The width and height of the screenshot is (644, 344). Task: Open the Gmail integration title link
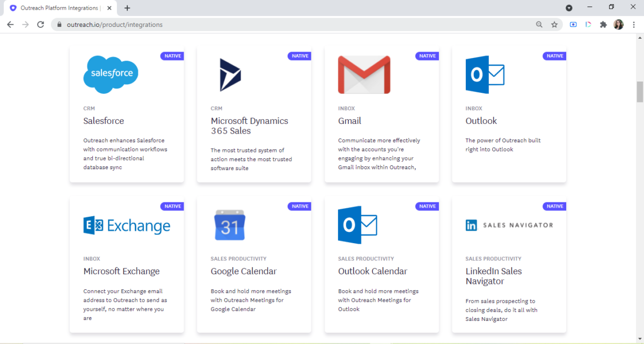(x=349, y=121)
